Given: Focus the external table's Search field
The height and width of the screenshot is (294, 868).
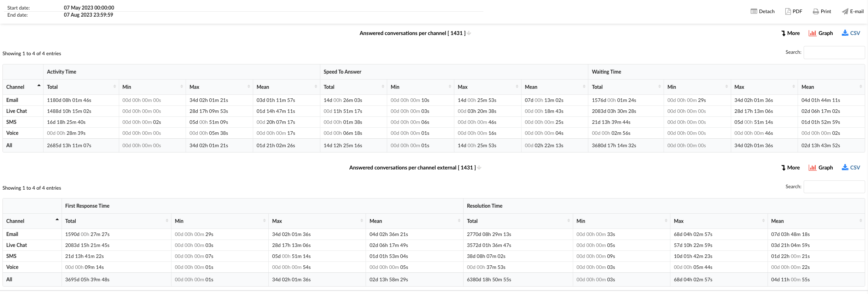Looking at the screenshot, I should (x=834, y=187).
